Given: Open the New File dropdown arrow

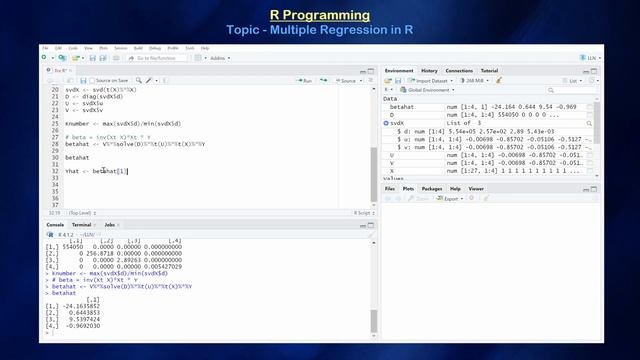Looking at the screenshot, I should [52, 58].
